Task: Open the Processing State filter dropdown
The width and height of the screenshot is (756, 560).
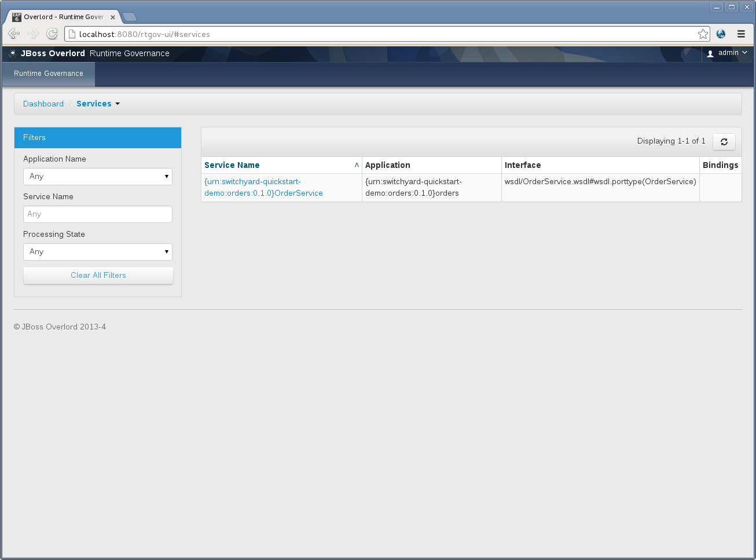Action: click(97, 251)
